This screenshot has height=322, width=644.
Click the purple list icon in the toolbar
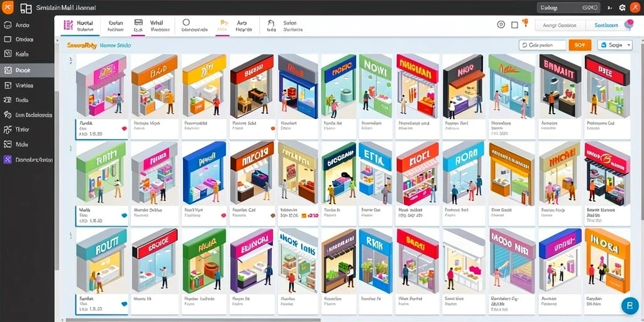tap(68, 25)
